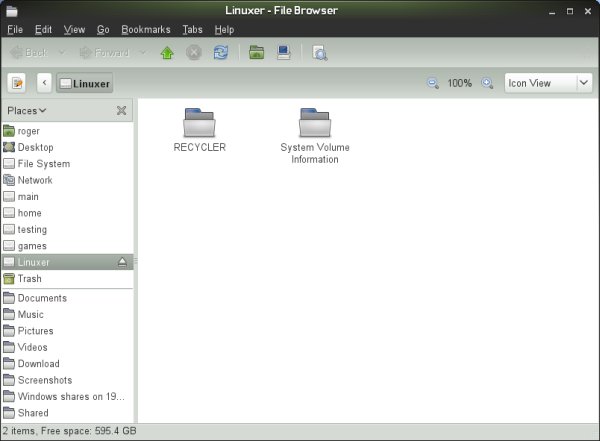
Task: Open the Bookmarks menu
Action: coord(146,29)
